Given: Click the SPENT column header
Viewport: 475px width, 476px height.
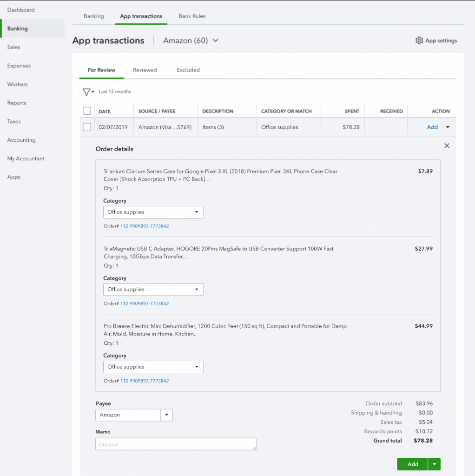Looking at the screenshot, I should (352, 111).
